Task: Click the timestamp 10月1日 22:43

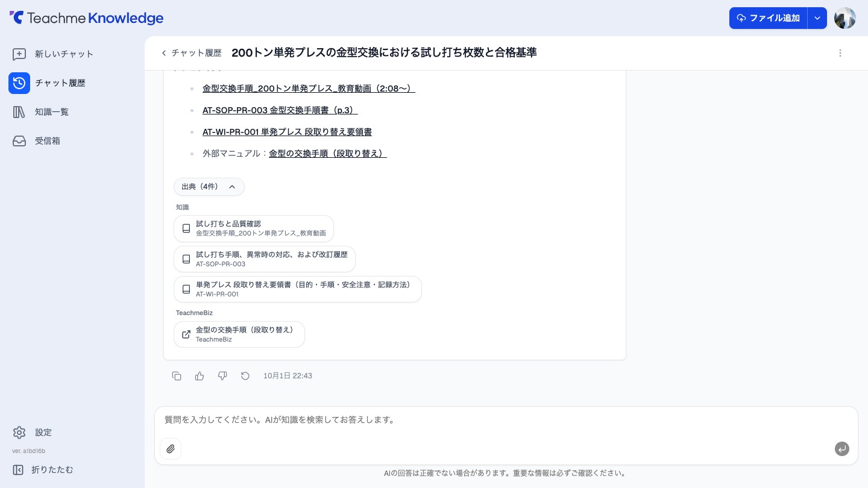Action: pos(288,376)
